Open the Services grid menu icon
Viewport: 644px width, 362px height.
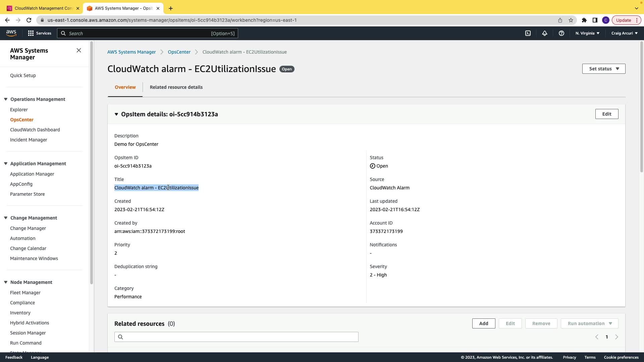tap(31, 33)
